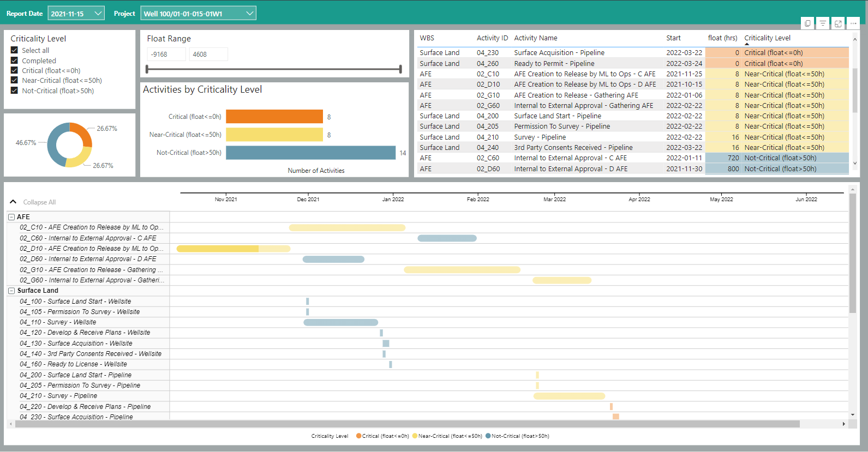The image size is (868, 452).
Task: Open the Project well dropdown
Action: pyautogui.click(x=198, y=14)
